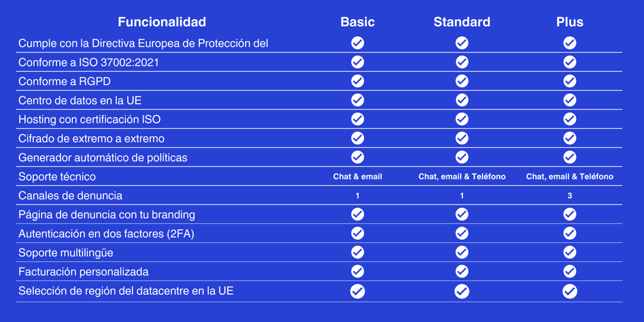Click the Basic checkmark for Autenticación en dos factores
This screenshot has height=322, width=644.
357,233
